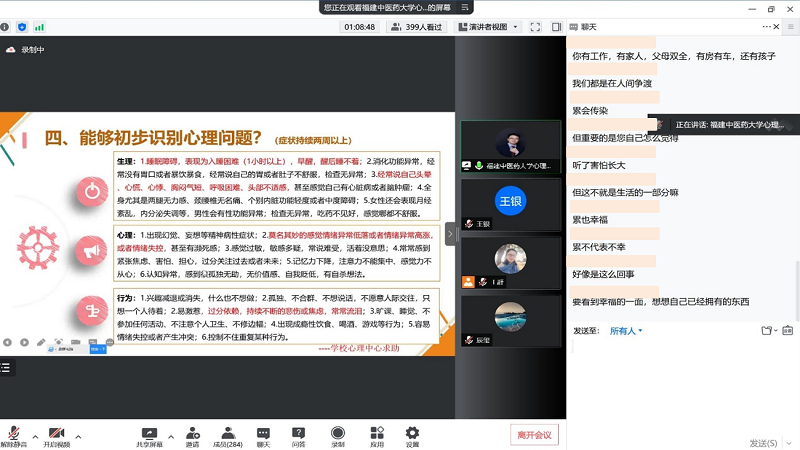Click the green network signal icon
The height and width of the screenshot is (450, 800).
(x=39, y=27)
